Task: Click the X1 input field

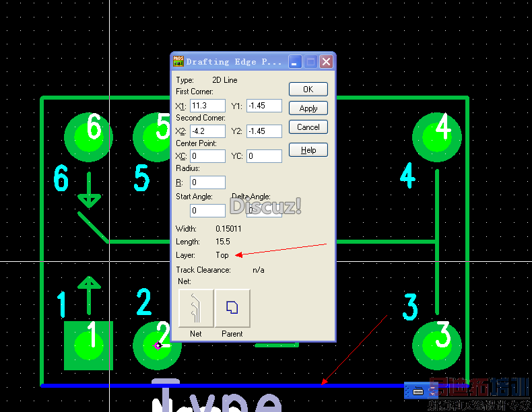Action: pyautogui.click(x=207, y=106)
